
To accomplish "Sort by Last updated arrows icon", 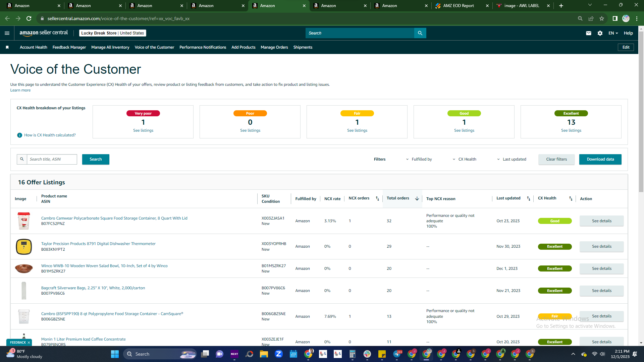I will pyautogui.click(x=529, y=199).
